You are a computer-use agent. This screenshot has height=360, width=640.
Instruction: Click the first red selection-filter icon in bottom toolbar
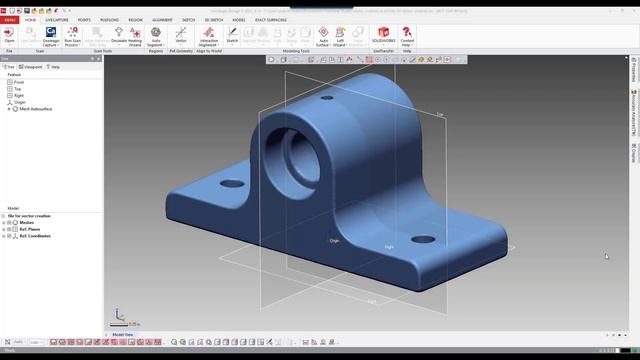click(53, 342)
